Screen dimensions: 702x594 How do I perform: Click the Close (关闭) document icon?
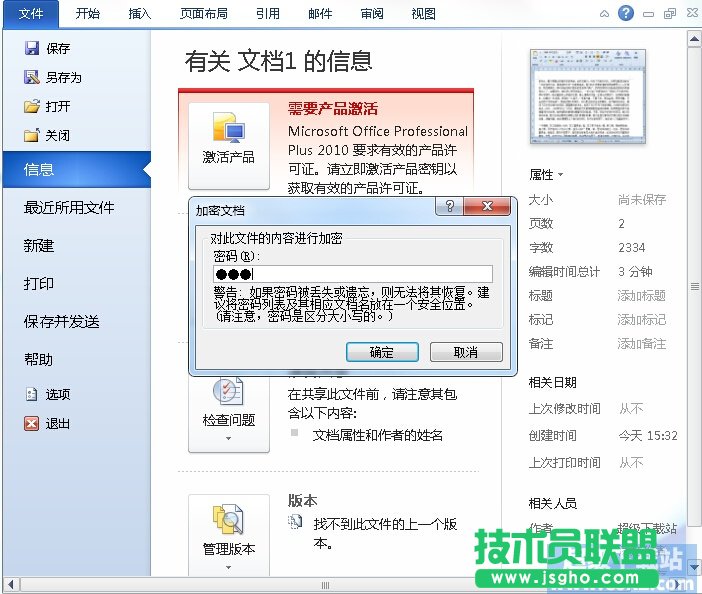coord(31,135)
